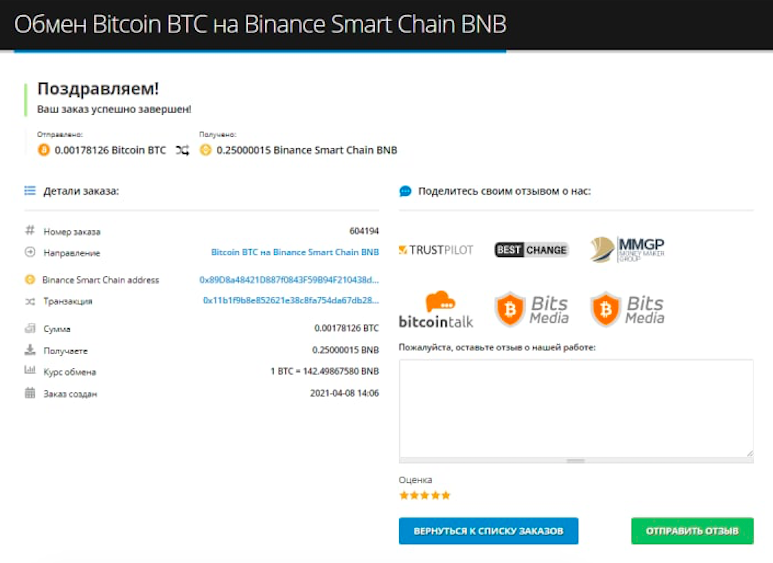Select the first rating star
773x563 pixels.
pos(404,495)
